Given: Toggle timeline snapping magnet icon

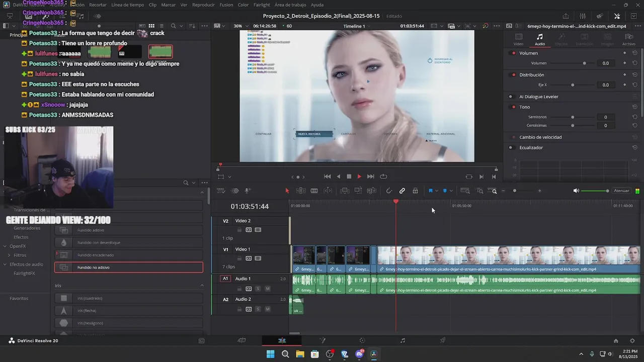Looking at the screenshot, I should [389, 191].
